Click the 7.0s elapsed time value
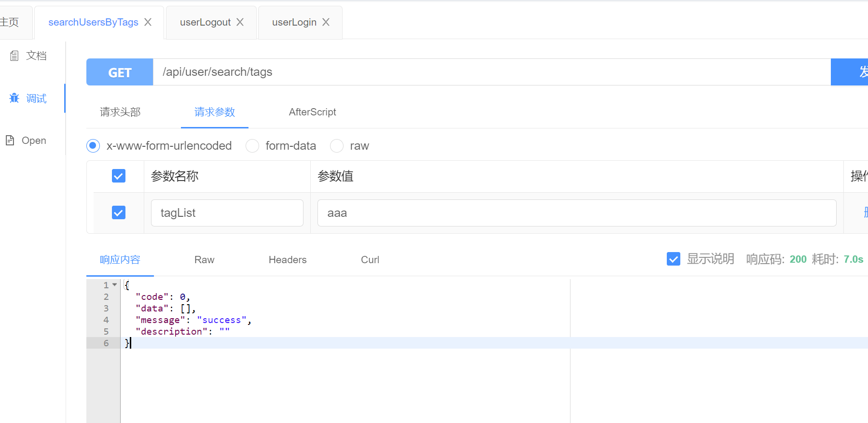 click(x=854, y=259)
